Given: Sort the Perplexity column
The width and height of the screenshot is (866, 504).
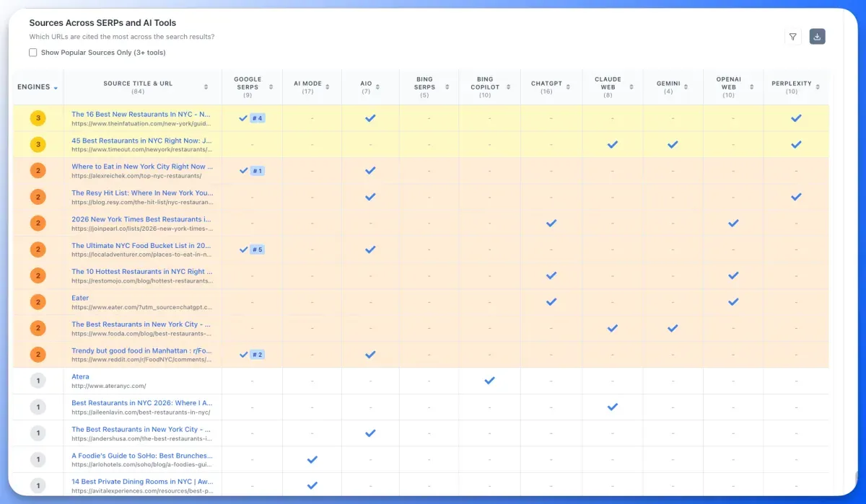Looking at the screenshot, I should 819,87.
